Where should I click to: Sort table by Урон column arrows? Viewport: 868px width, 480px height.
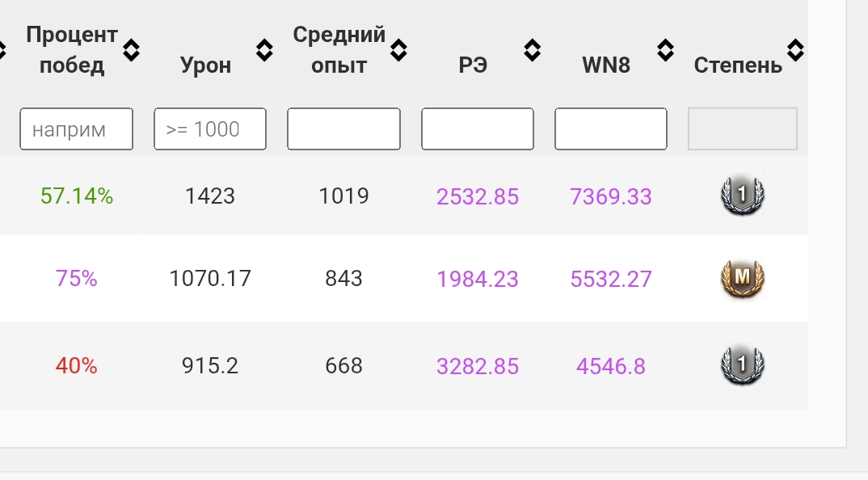(x=264, y=51)
